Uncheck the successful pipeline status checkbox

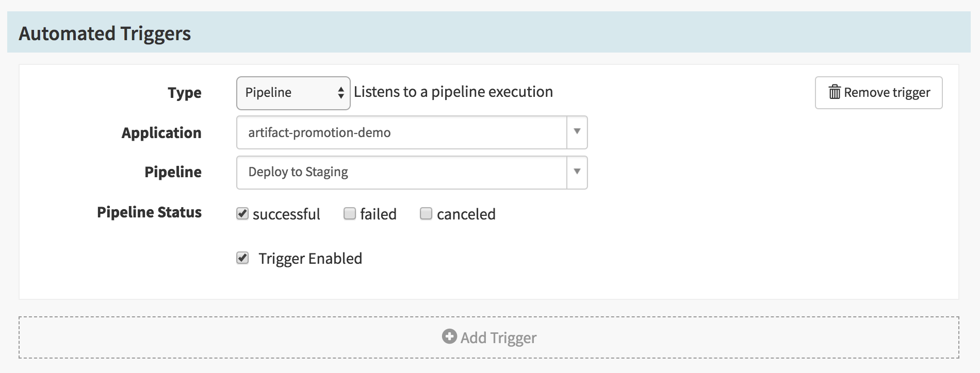[x=242, y=213]
